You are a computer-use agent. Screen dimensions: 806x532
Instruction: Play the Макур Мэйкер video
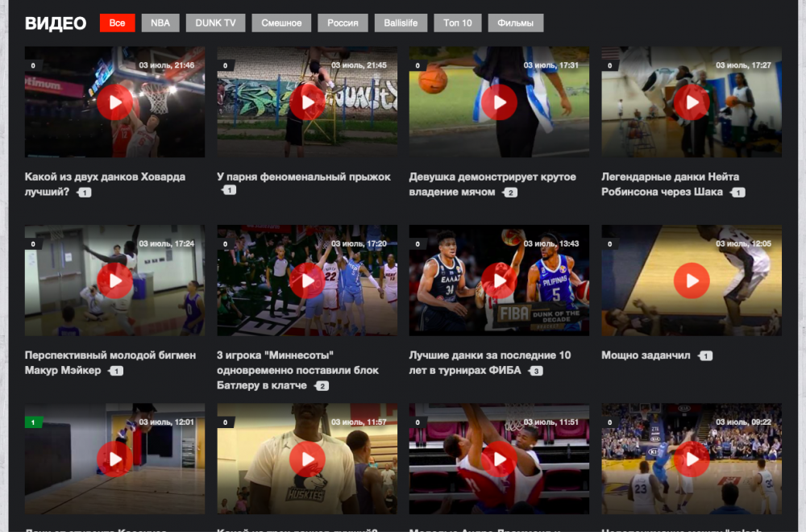coord(114,281)
